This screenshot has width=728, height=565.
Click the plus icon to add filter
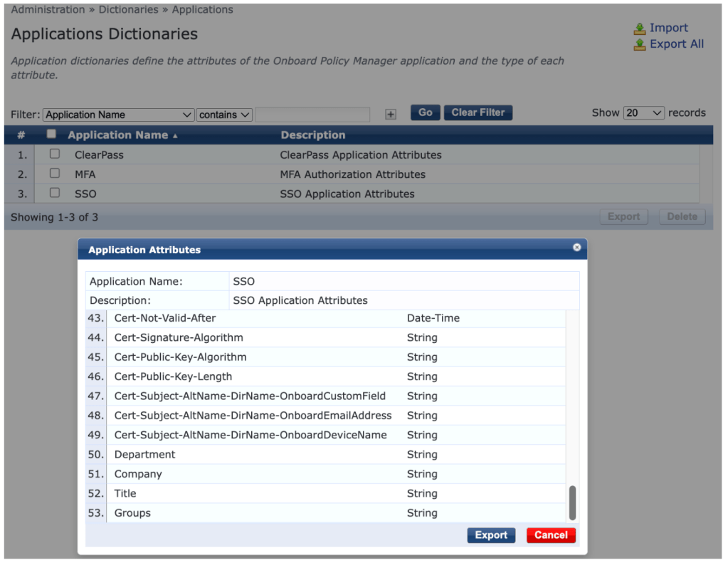point(391,114)
